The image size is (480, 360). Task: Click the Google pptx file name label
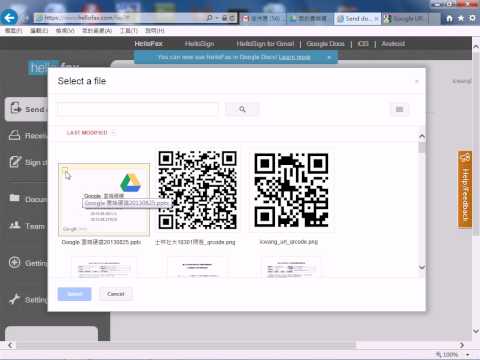[101, 242]
